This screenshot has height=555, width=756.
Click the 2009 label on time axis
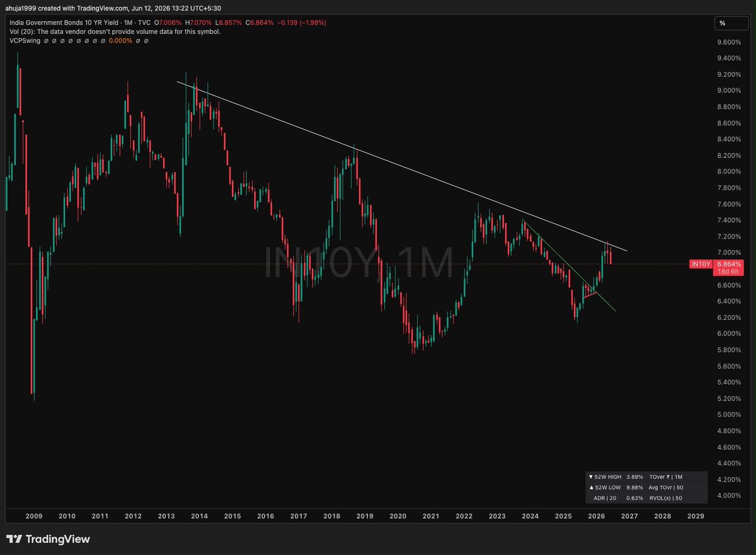click(34, 516)
